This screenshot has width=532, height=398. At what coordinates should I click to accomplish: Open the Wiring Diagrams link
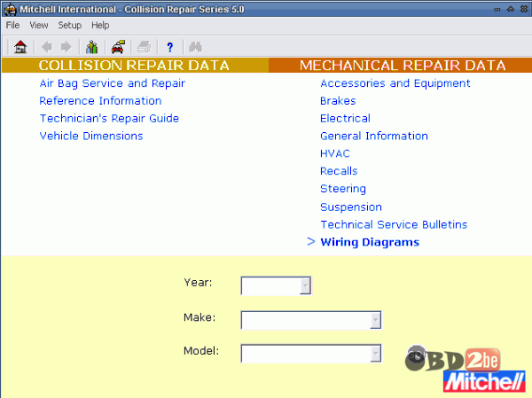pos(370,242)
